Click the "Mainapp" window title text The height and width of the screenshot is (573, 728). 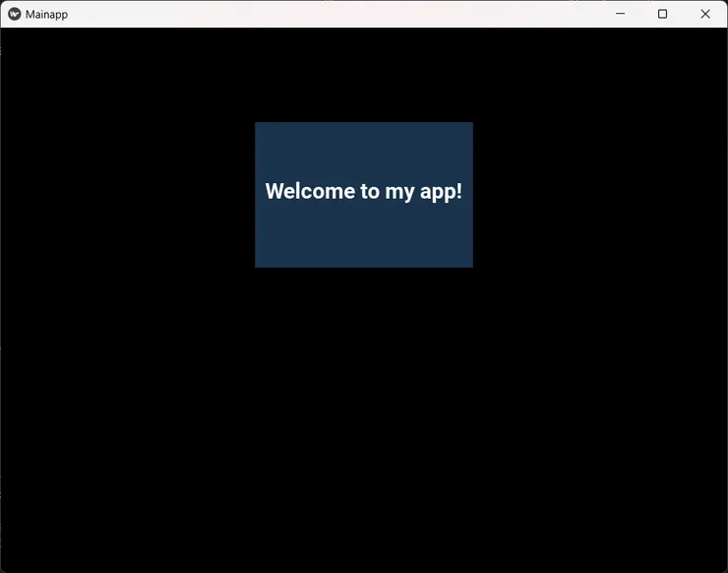46,15
